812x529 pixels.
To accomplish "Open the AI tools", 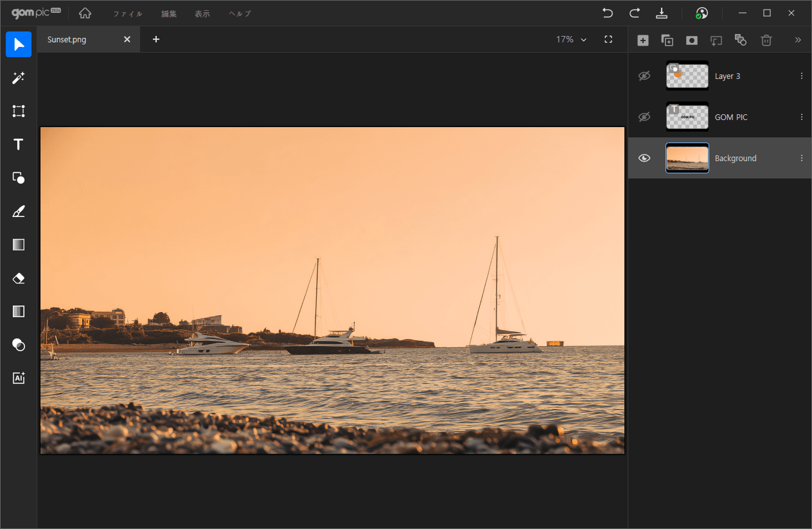I will [x=19, y=378].
